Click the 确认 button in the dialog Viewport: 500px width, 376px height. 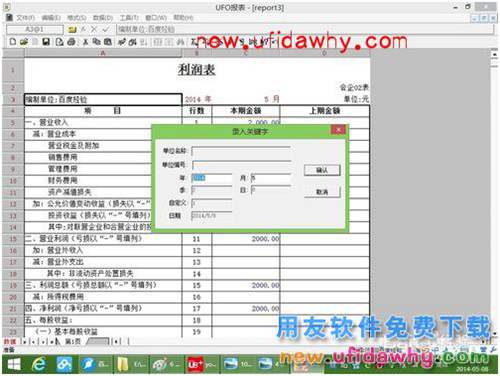click(322, 170)
